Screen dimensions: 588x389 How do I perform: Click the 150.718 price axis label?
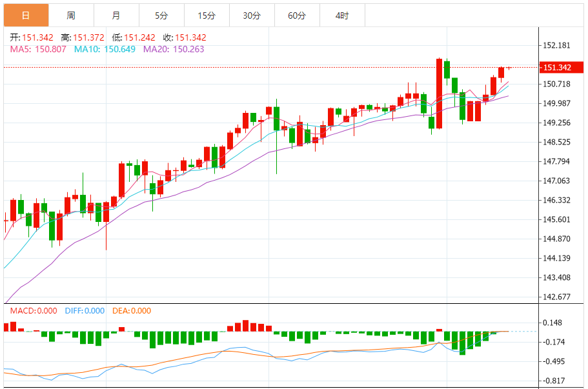(x=556, y=84)
